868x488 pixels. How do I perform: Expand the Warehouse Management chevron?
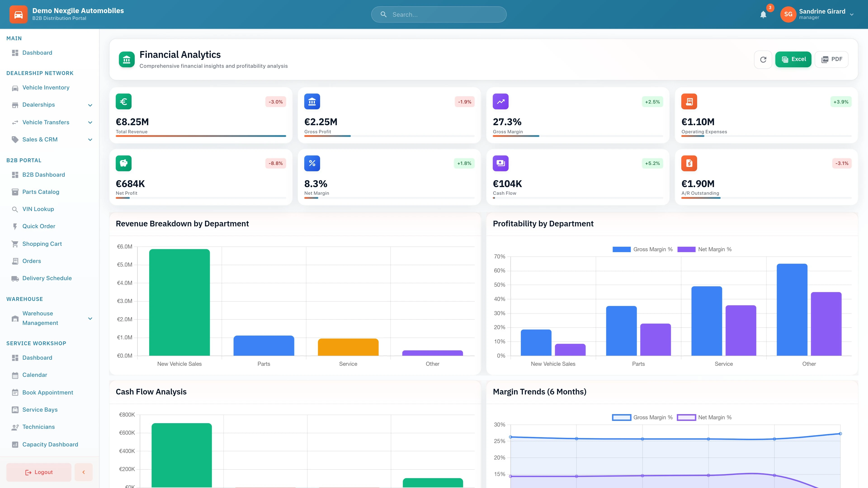90,319
